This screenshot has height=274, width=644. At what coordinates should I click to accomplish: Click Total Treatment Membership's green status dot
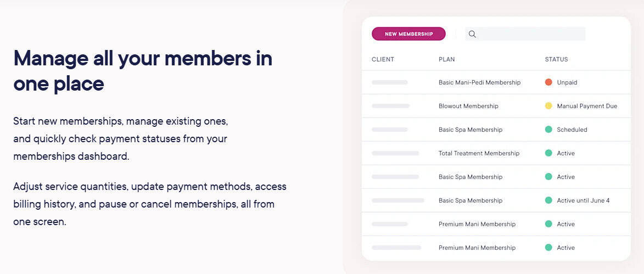pyautogui.click(x=548, y=153)
